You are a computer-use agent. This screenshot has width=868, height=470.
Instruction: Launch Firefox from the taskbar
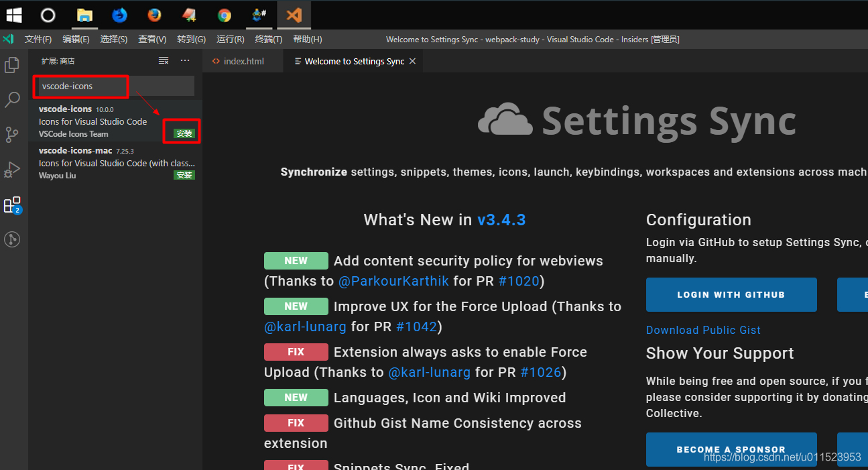coord(154,15)
